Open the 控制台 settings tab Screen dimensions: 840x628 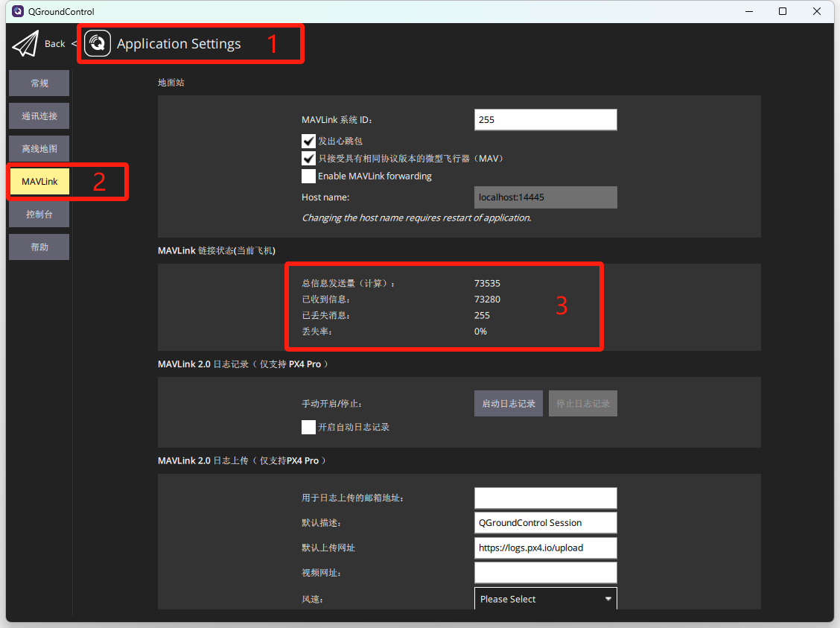click(39, 215)
